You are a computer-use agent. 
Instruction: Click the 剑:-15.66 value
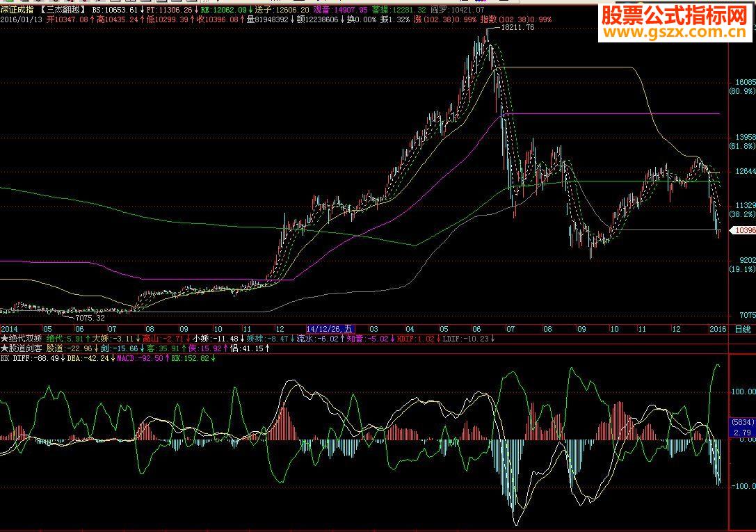(119, 348)
